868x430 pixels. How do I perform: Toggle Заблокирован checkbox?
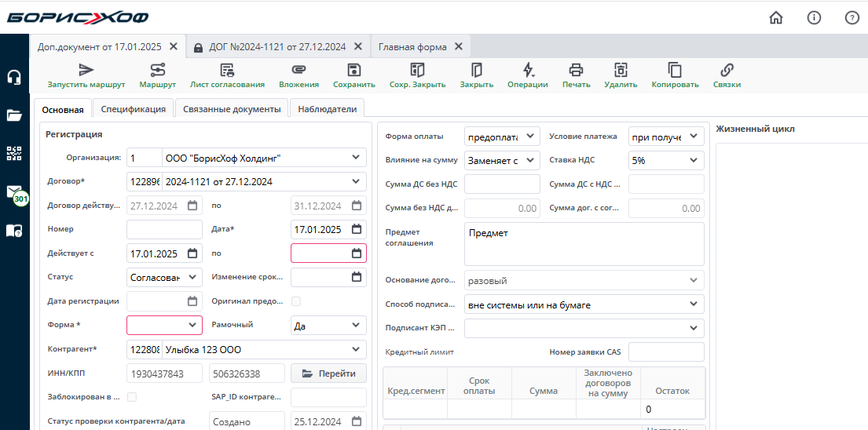coord(132,397)
